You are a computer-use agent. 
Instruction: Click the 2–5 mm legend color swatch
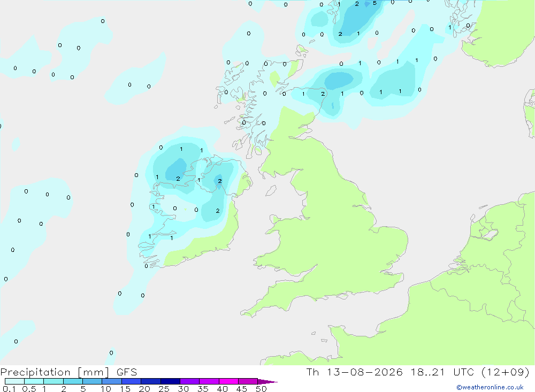click(73, 381)
